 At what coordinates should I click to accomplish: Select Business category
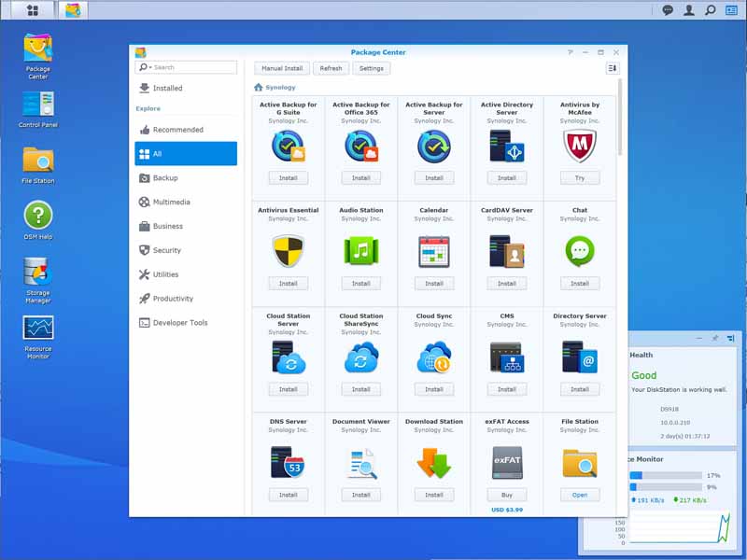coord(186,226)
